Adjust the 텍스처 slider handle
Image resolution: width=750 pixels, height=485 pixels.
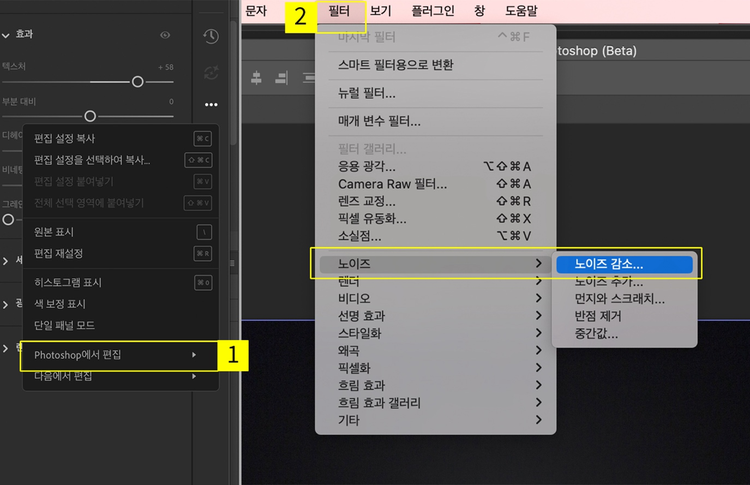pos(138,82)
